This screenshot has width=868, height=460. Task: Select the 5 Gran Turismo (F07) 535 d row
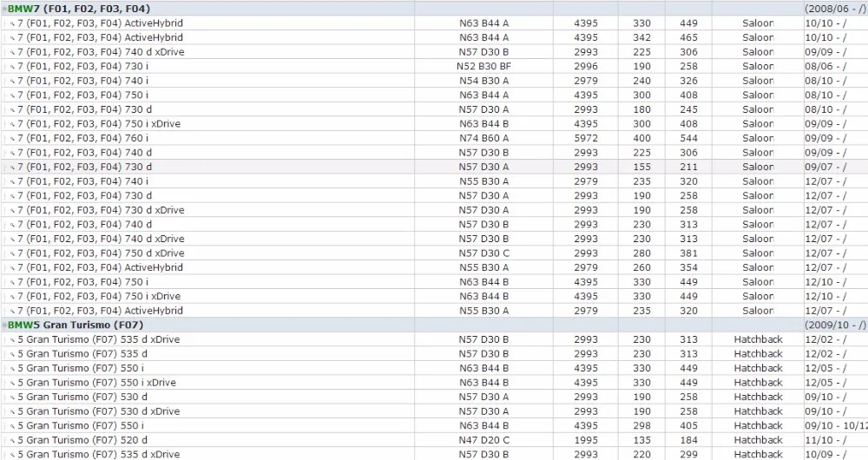(x=434, y=354)
